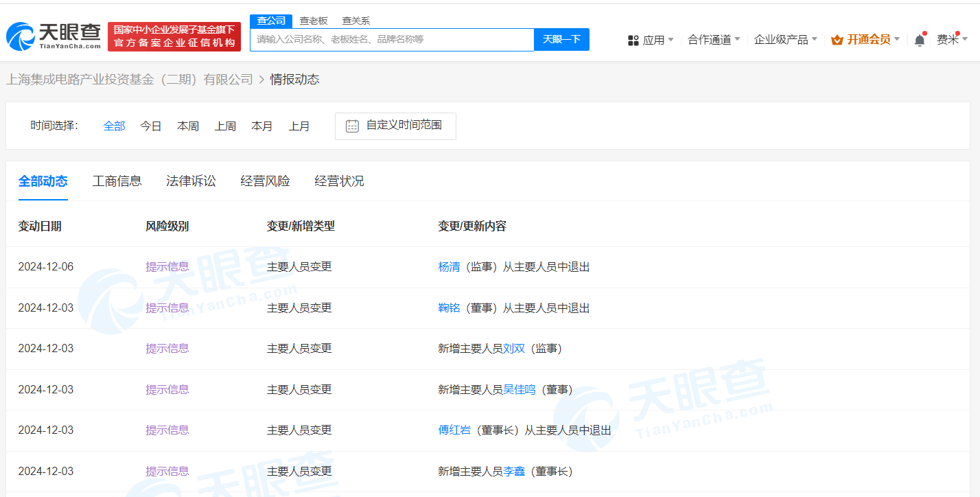The image size is (980, 497).
Task: Click the 应用 grid icon
Action: [x=633, y=41]
